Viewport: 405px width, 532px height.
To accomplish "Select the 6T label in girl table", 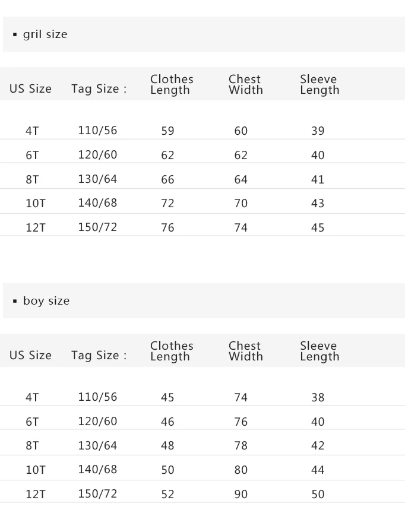I will point(32,156).
